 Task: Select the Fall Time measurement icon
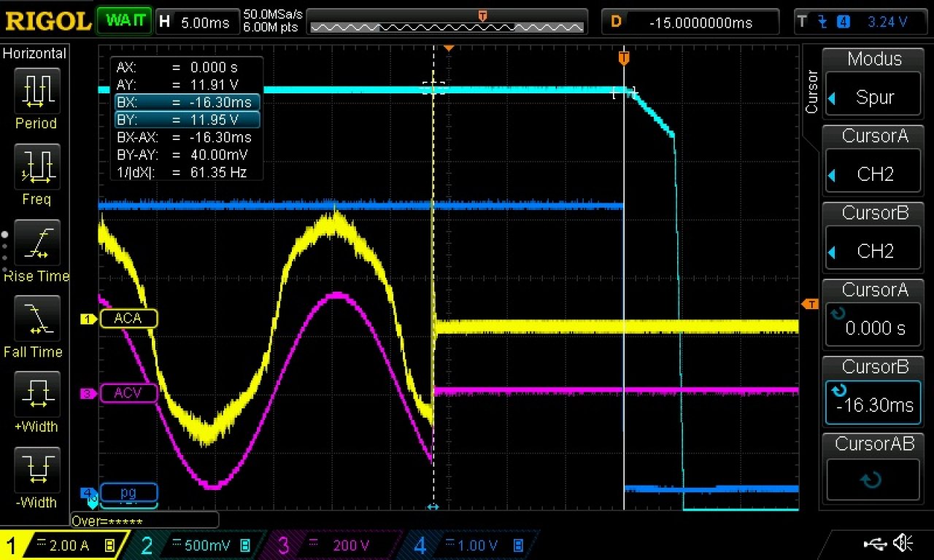(36, 320)
